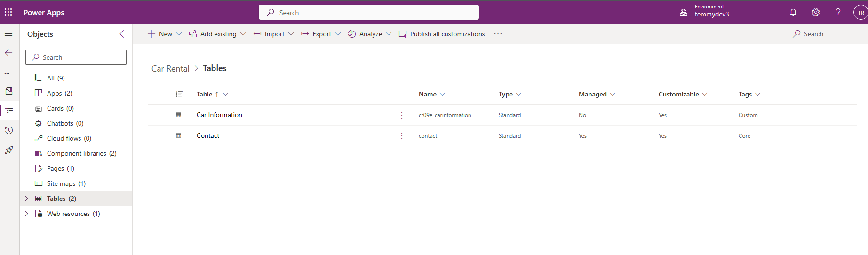Open the Type column dropdown
Screen dimensions: 868x255
click(518, 94)
